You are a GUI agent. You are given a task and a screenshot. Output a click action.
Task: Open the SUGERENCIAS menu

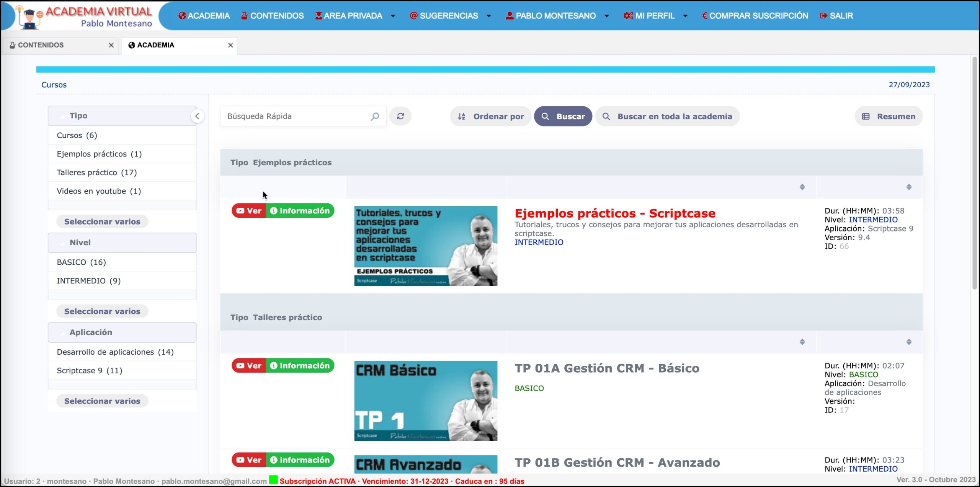click(x=444, y=16)
